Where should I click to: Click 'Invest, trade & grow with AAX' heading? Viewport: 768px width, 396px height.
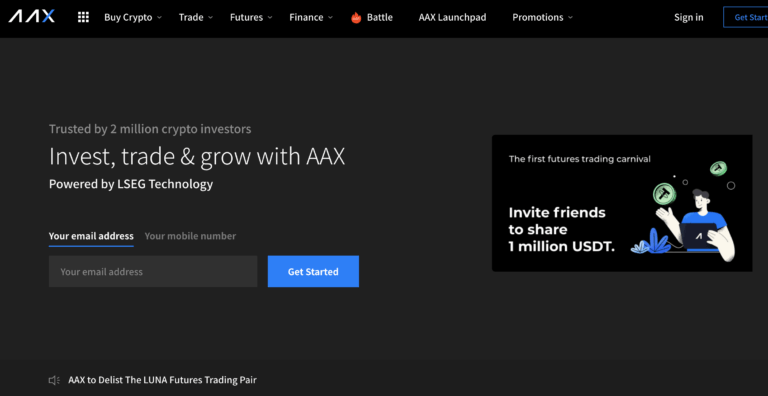197,157
